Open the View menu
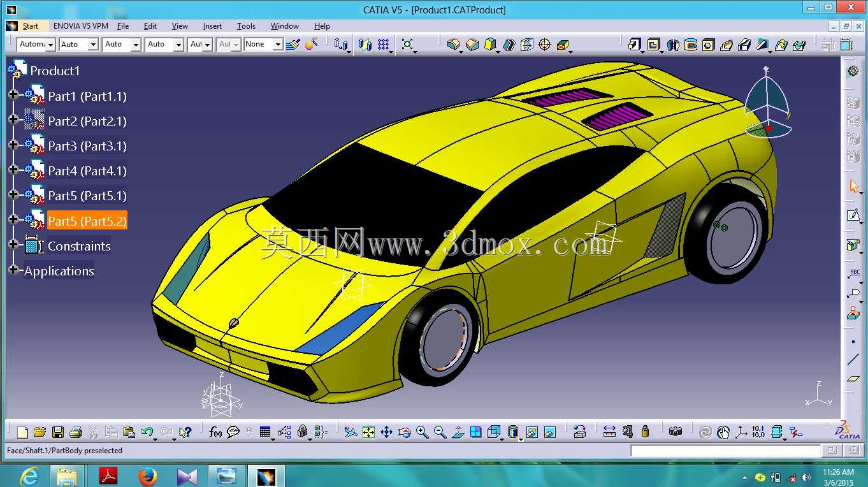This screenshot has width=868, height=487. point(180,26)
